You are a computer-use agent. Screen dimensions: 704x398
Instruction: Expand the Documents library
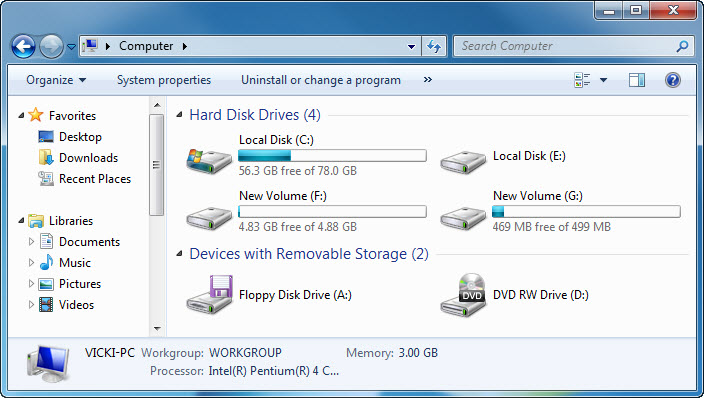[31, 242]
